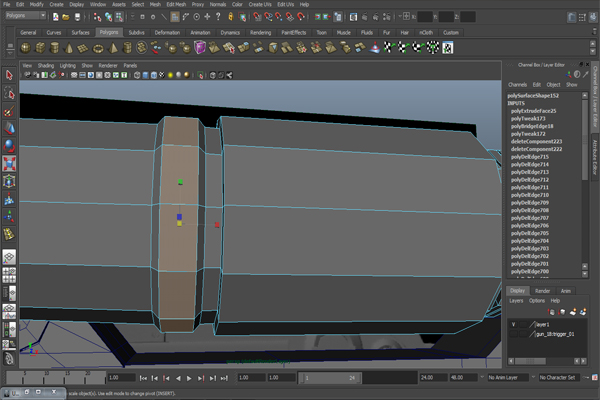Switch to the Render layer tab
Screen dimensions: 600x400
click(x=542, y=291)
